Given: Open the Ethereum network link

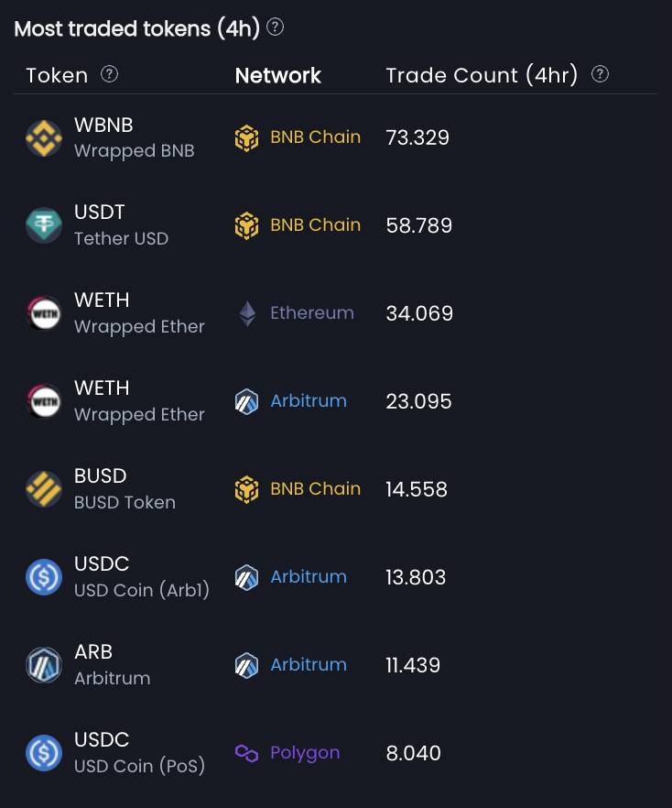Looking at the screenshot, I should point(312,312).
